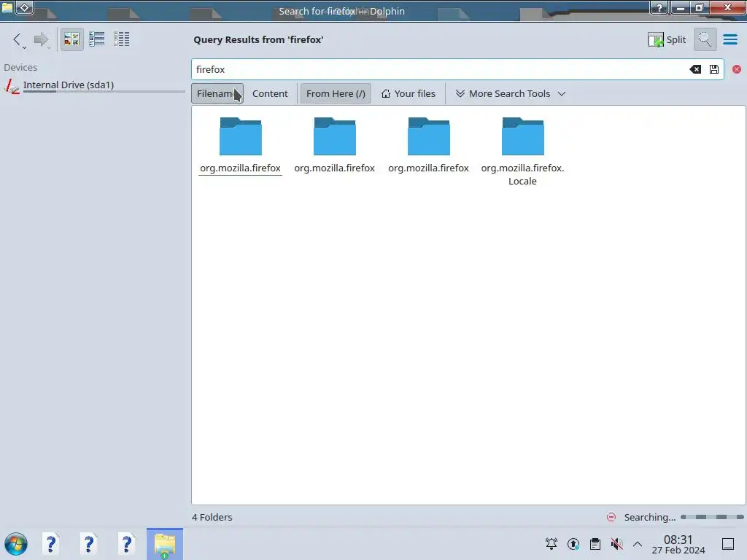Toggle the search magnifier button
Image resolution: width=747 pixels, height=560 pixels.
click(x=705, y=39)
